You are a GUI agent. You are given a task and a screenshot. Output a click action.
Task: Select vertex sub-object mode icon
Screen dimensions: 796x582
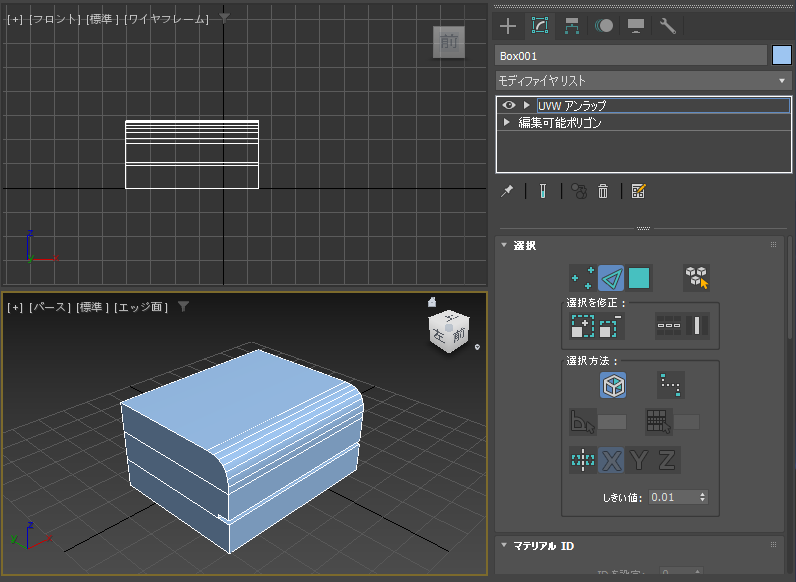(583, 278)
